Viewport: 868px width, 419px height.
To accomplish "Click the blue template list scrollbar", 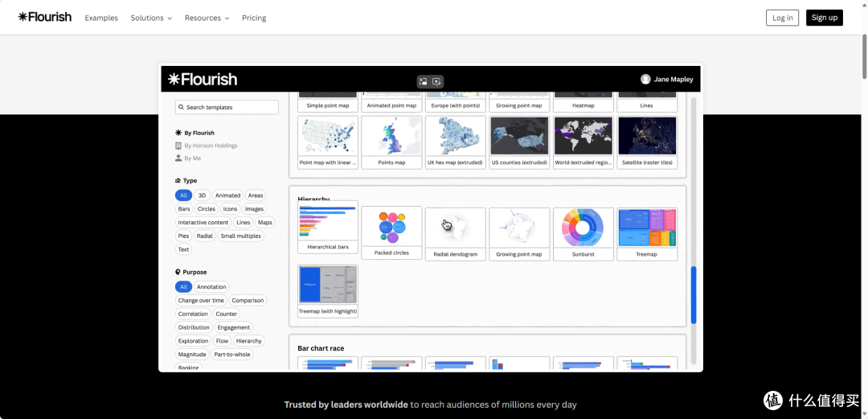I will (693, 295).
